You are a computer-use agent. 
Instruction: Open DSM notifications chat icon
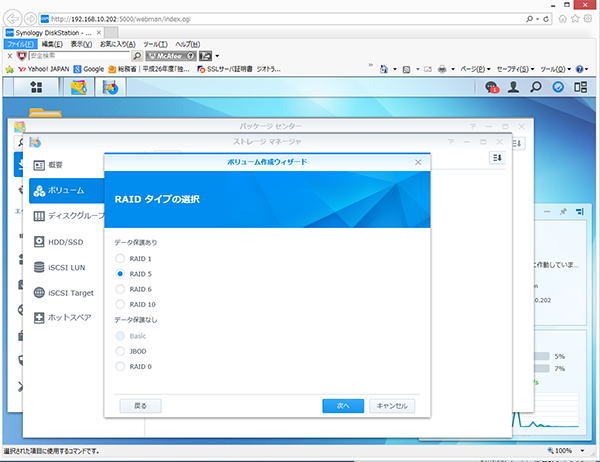pyautogui.click(x=492, y=87)
